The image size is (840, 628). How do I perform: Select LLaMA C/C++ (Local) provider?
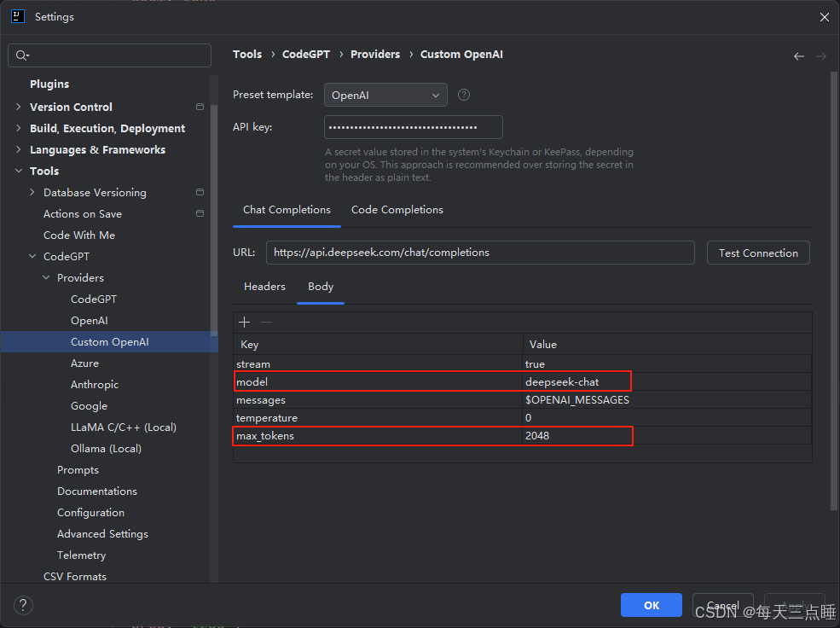pyautogui.click(x=123, y=427)
